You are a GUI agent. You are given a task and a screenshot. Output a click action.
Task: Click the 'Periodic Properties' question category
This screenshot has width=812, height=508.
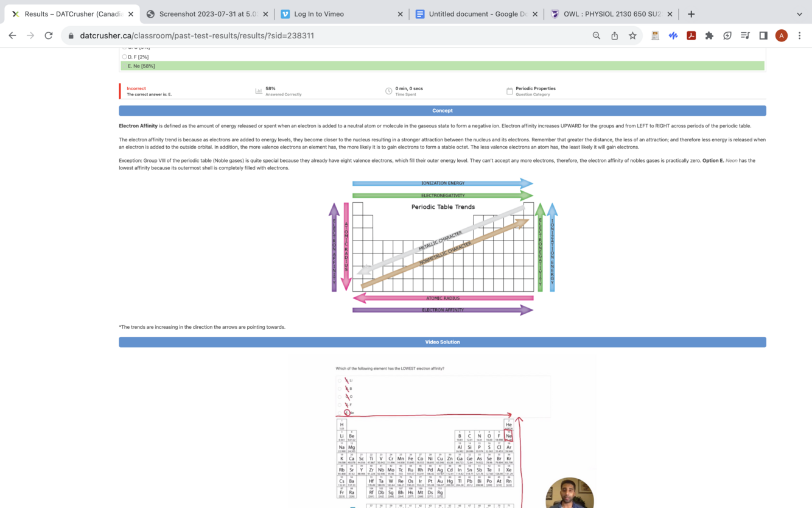[x=536, y=88]
